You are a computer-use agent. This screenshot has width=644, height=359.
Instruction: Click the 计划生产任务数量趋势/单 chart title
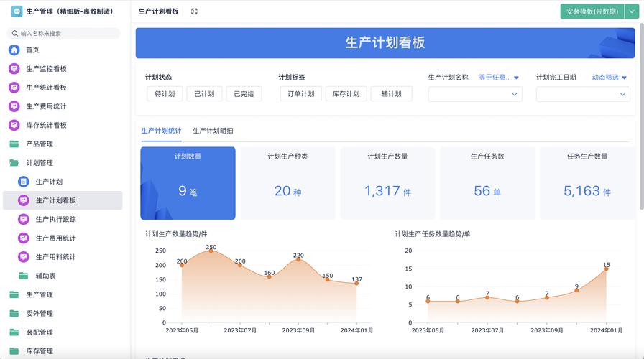click(433, 234)
